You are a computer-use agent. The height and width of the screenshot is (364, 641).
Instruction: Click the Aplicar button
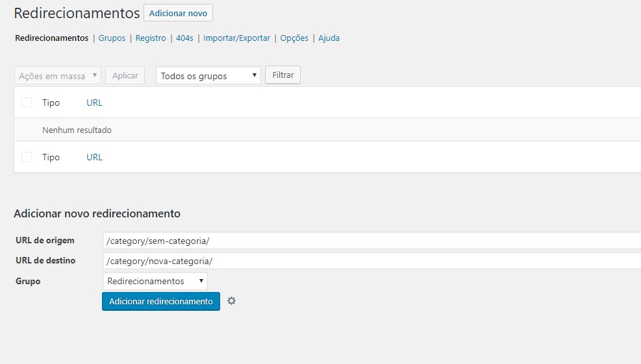coord(125,75)
